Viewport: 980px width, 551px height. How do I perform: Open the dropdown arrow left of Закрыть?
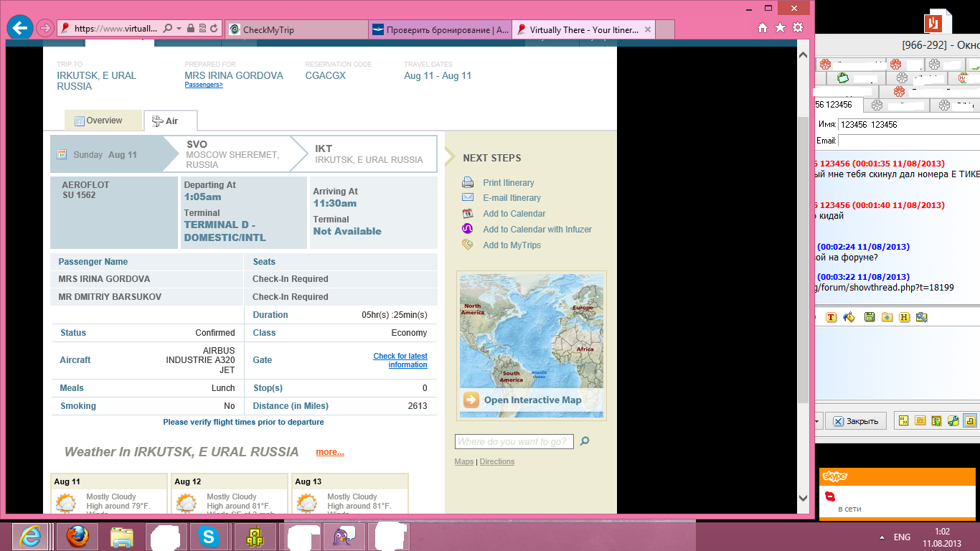818,421
